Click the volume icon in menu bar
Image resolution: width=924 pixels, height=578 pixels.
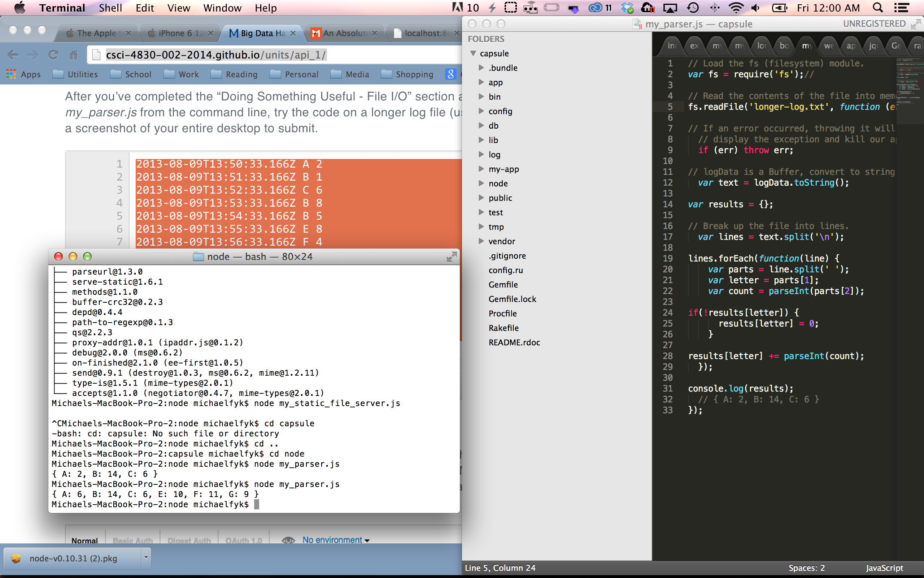click(x=755, y=8)
